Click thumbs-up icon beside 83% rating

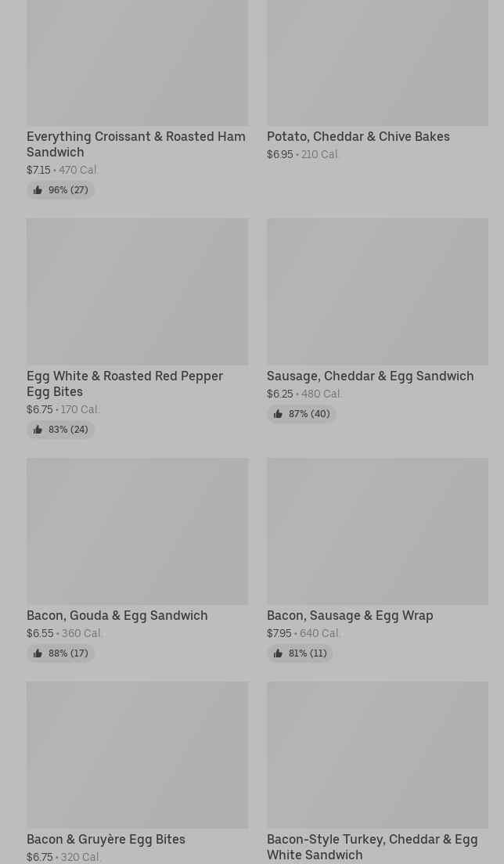coord(38,430)
